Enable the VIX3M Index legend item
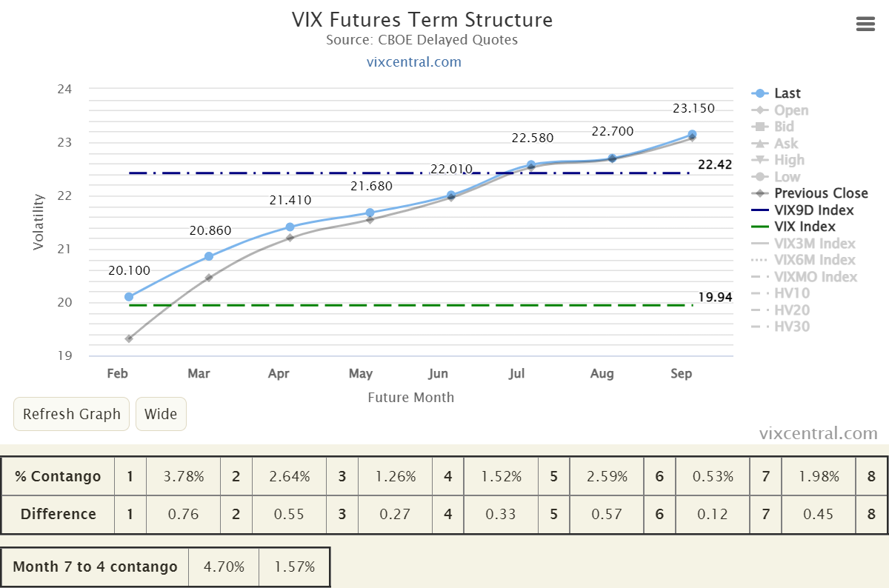This screenshot has width=889, height=588. pyautogui.click(x=804, y=244)
